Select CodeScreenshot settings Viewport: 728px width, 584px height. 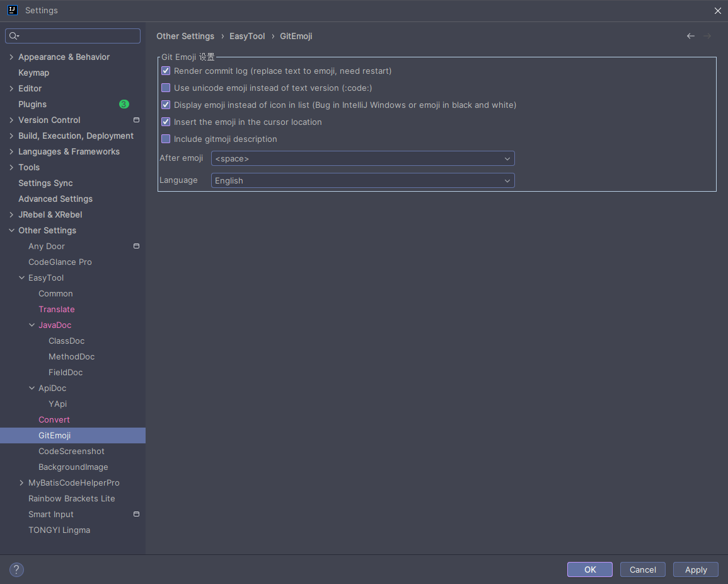[71, 451]
